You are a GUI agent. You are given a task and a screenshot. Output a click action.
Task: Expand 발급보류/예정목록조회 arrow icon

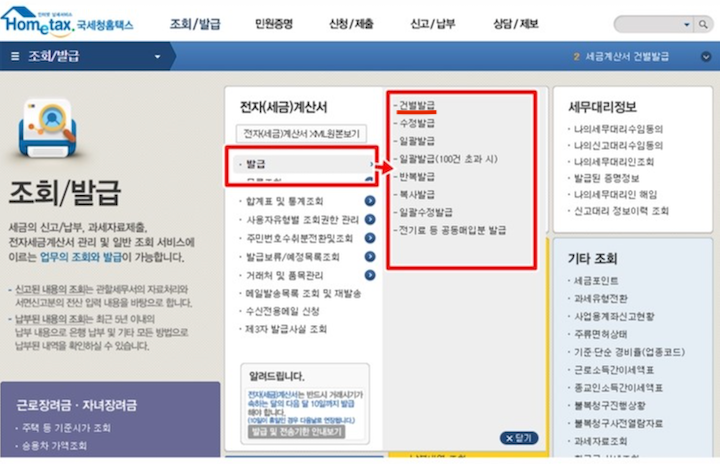click(x=370, y=256)
